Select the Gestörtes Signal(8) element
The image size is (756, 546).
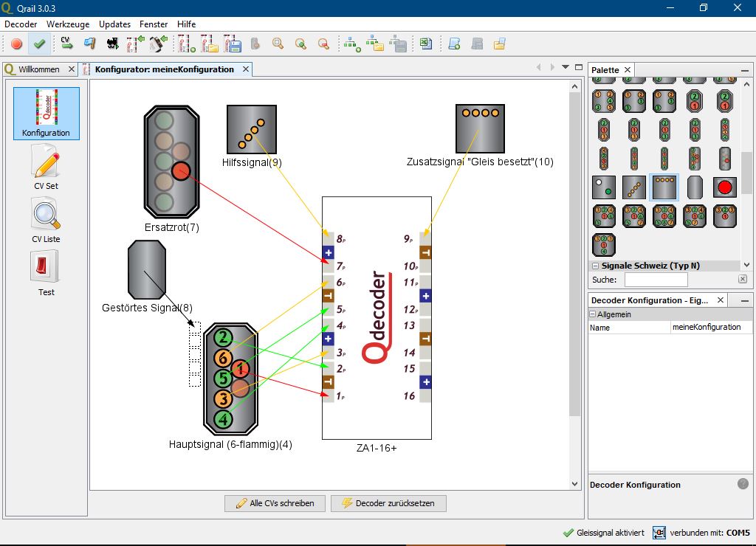pos(147,270)
